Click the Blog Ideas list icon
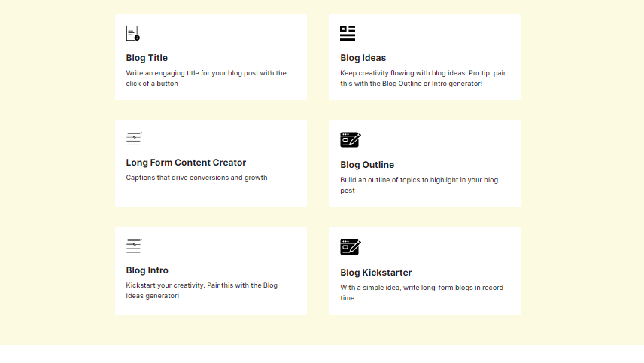644x363 pixels. (x=348, y=33)
